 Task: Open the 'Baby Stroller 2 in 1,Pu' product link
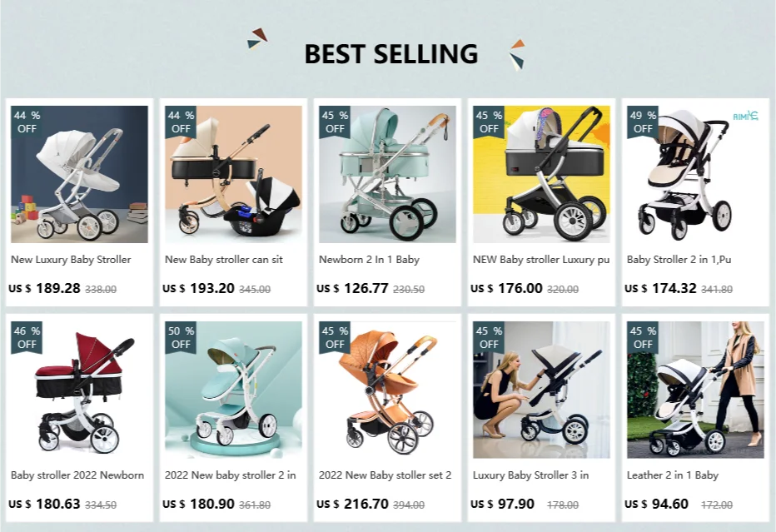coord(679,259)
